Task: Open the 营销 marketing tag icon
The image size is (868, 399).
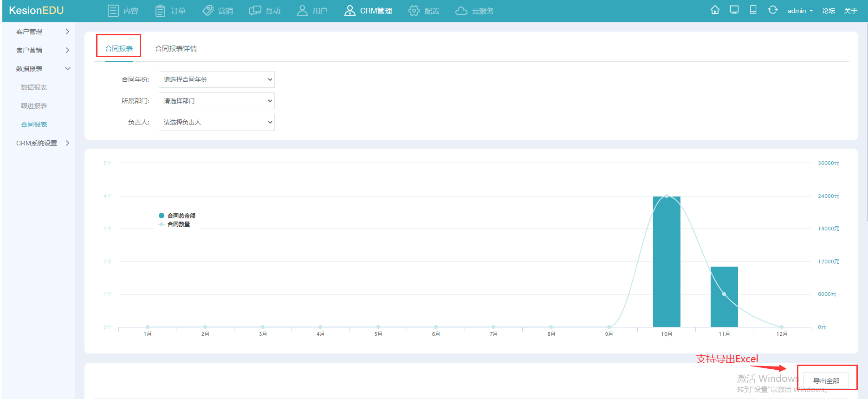Action: (x=208, y=11)
